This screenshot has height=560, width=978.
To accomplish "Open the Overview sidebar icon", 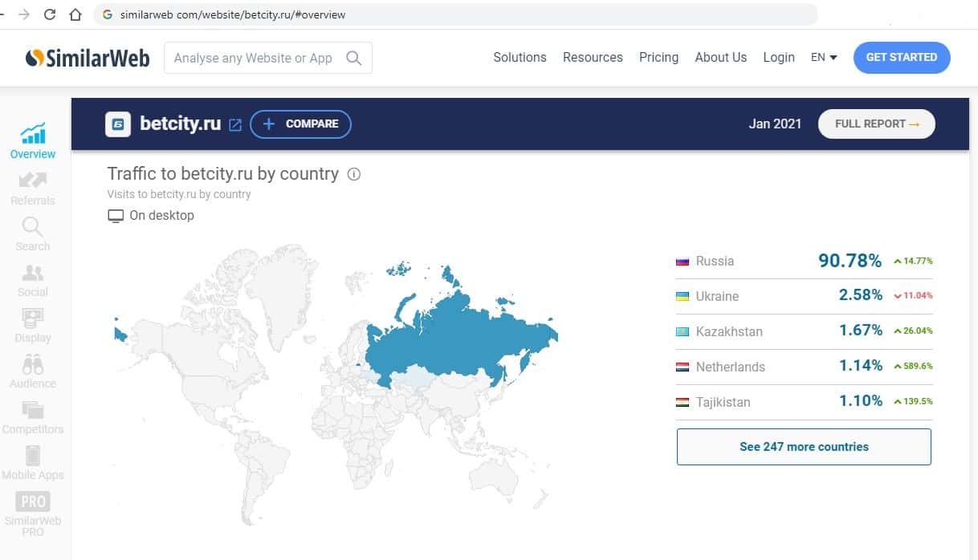I will pos(33,133).
